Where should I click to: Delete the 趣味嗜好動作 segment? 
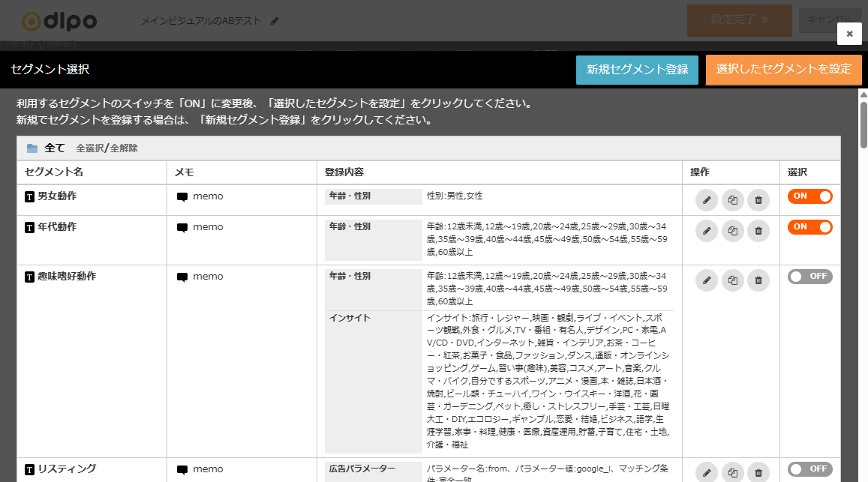[758, 280]
